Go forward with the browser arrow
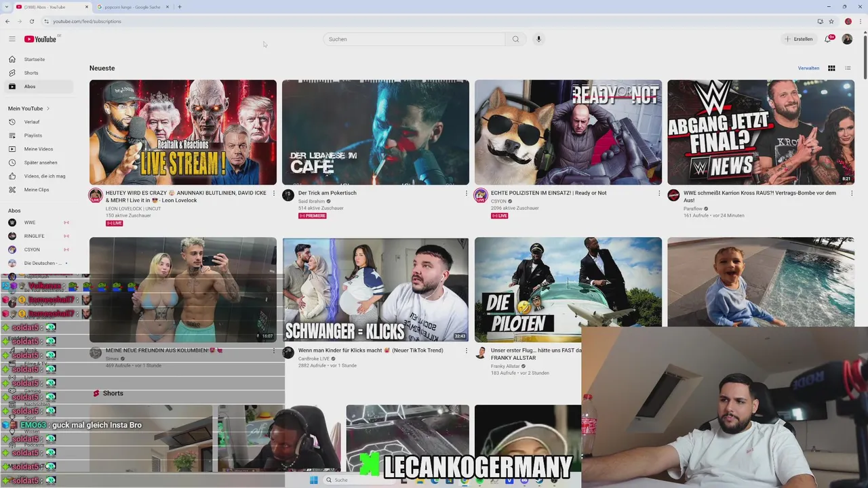 19,21
